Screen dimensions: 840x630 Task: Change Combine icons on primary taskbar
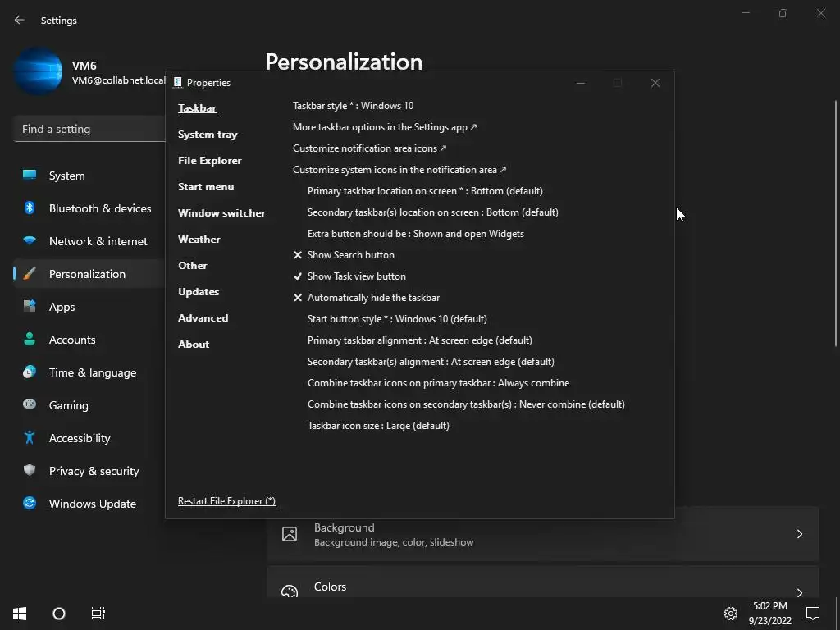(x=438, y=383)
